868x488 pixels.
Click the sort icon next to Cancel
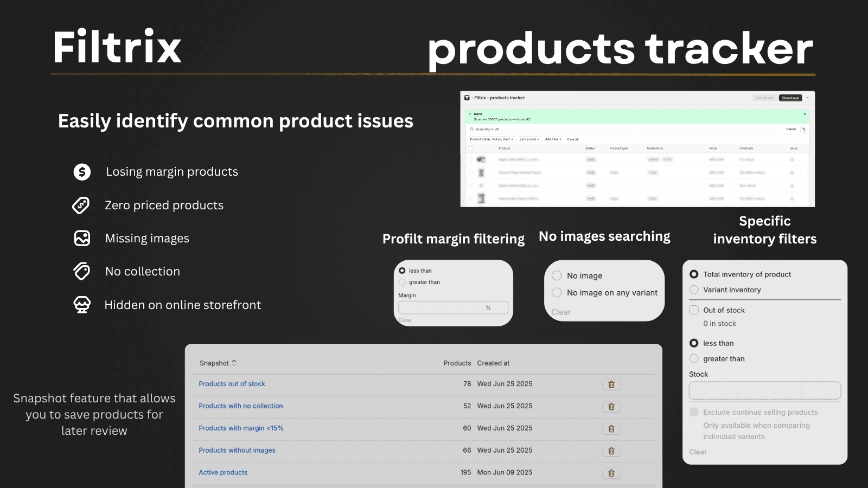[x=803, y=129]
